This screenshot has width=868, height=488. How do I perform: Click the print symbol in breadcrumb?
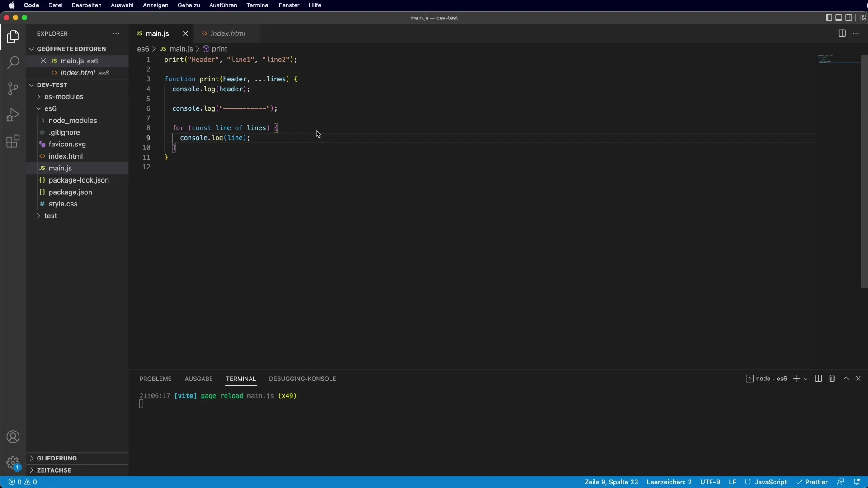coord(215,49)
